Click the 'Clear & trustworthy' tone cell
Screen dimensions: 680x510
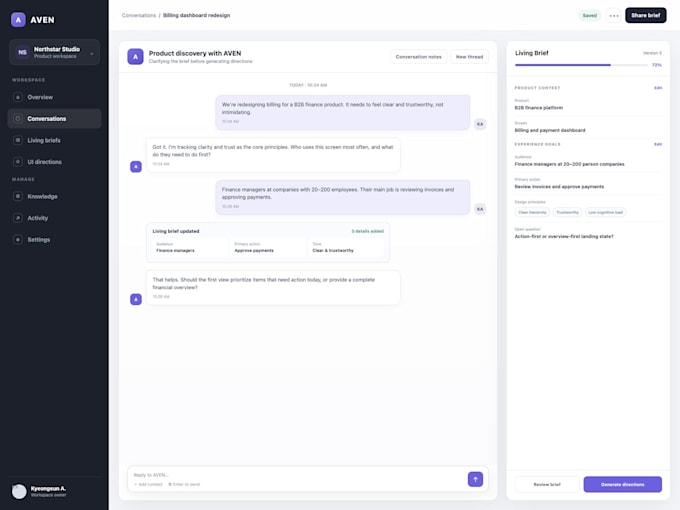(346, 248)
